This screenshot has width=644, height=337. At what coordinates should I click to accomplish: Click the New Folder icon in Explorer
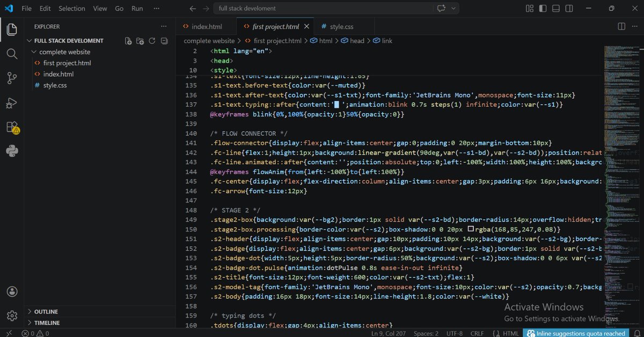tap(140, 41)
